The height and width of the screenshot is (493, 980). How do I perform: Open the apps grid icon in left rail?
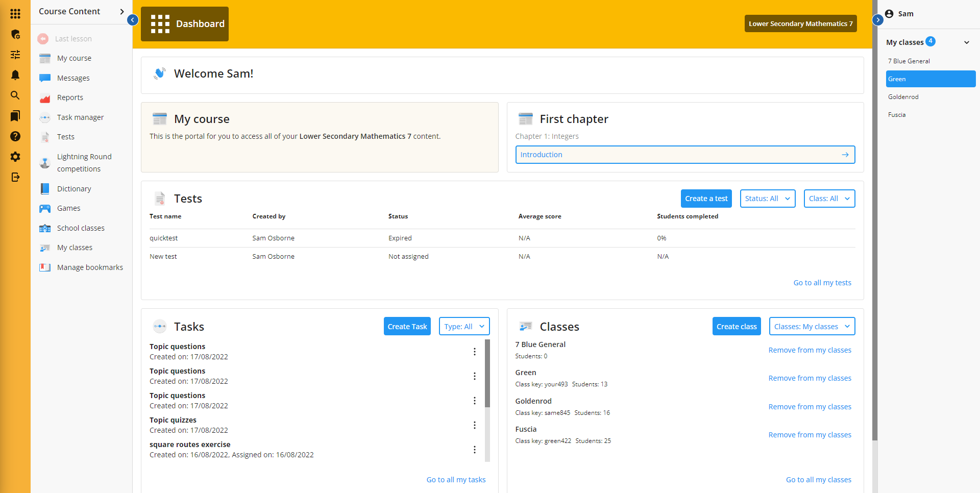point(15,14)
